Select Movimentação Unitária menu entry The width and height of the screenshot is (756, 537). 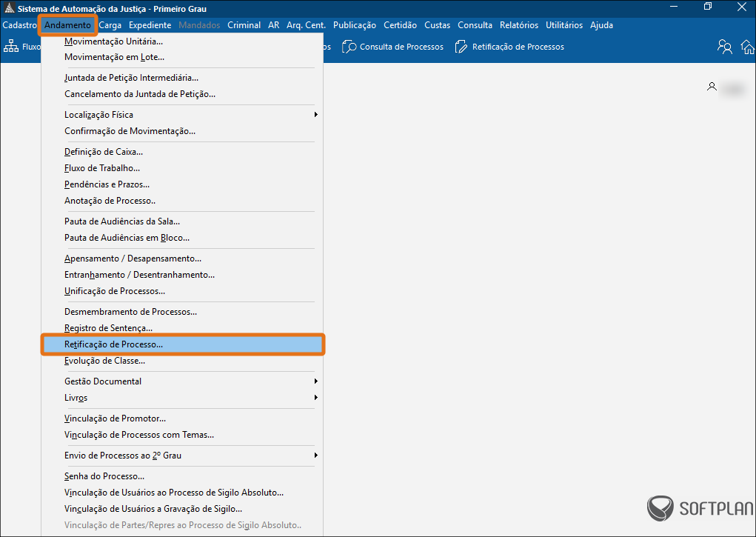[x=182, y=41]
